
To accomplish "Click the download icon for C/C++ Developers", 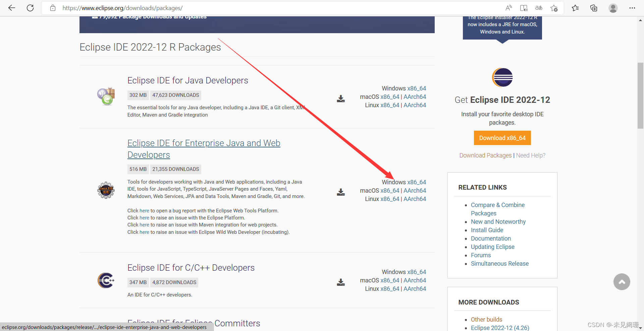I will tap(341, 282).
